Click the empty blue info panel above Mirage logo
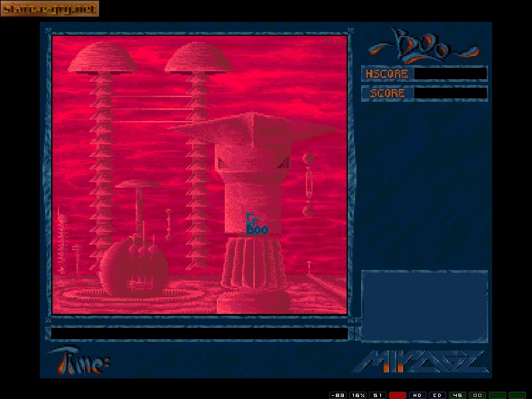The width and height of the screenshot is (532, 399). pyautogui.click(x=424, y=306)
